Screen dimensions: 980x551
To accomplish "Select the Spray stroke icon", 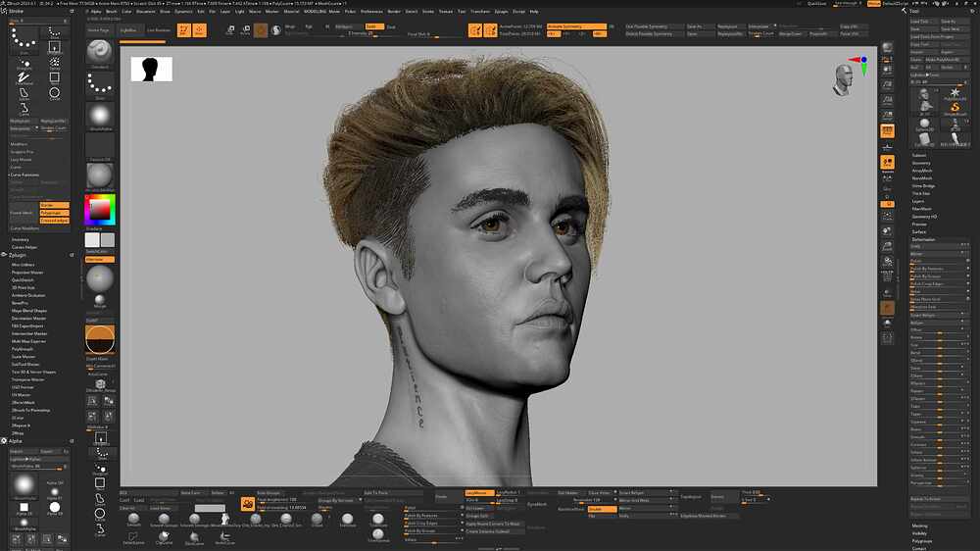I will point(54,62).
